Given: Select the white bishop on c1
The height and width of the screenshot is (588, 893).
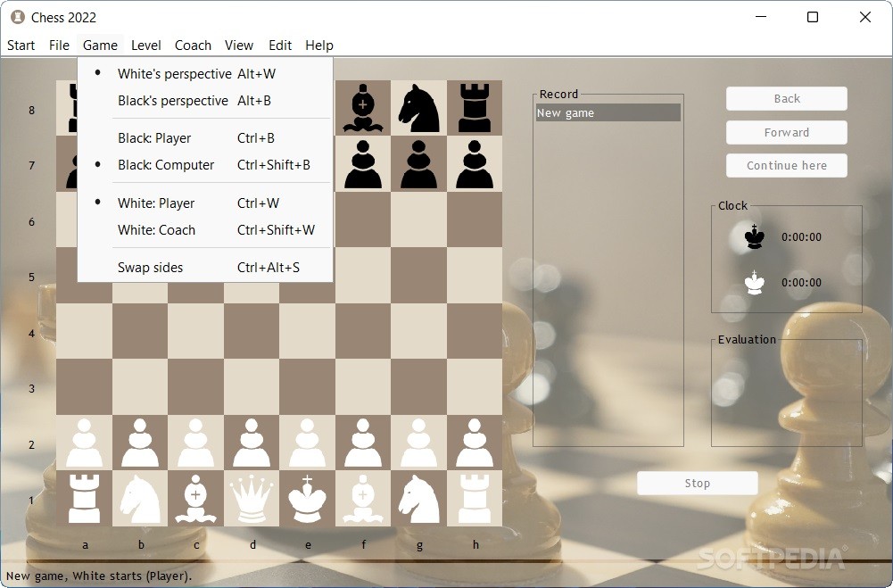Looking at the screenshot, I should click(x=195, y=499).
